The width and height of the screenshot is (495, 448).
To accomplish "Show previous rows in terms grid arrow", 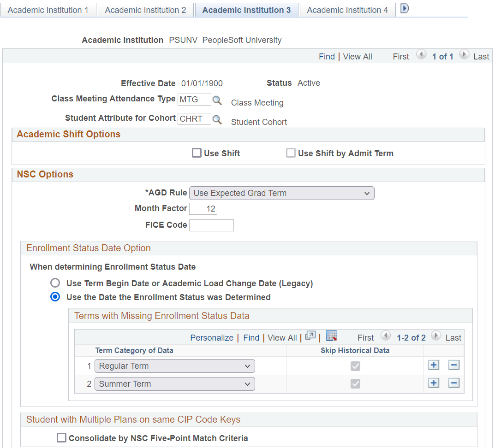I will (386, 336).
